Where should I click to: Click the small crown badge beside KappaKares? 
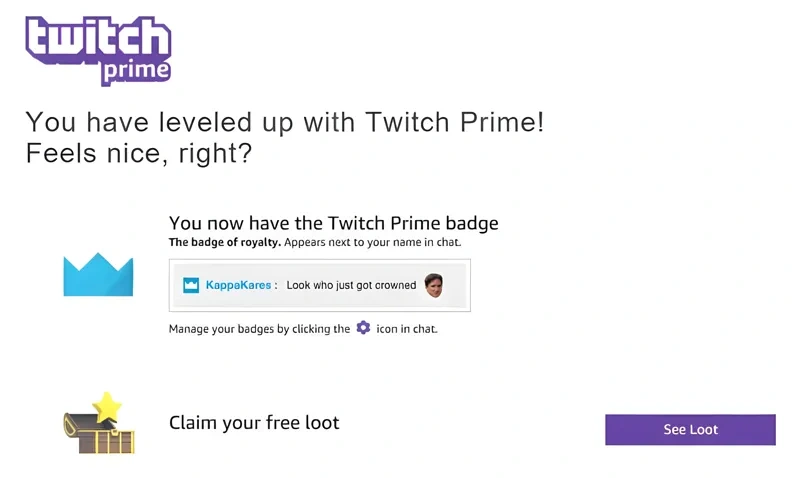191,285
